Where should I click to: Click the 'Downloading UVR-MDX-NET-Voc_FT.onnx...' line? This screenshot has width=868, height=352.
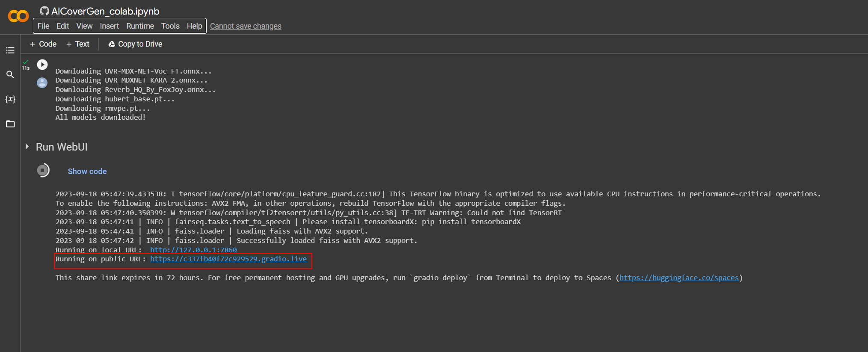[x=133, y=71]
